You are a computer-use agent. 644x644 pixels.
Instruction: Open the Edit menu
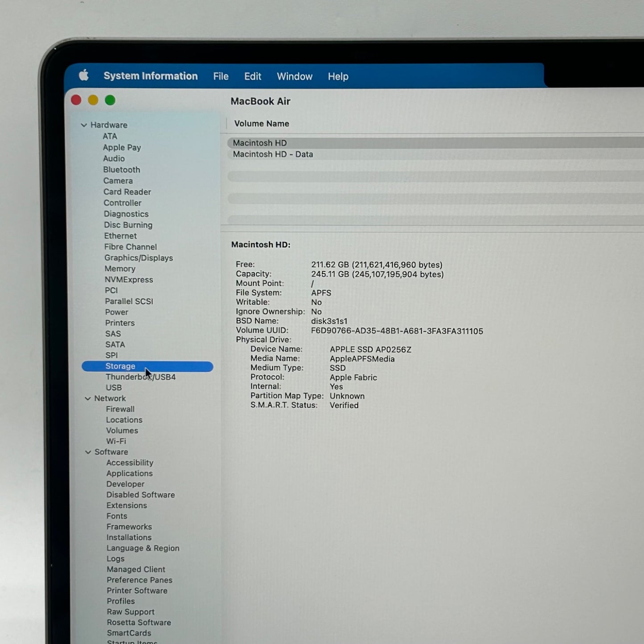coord(252,76)
